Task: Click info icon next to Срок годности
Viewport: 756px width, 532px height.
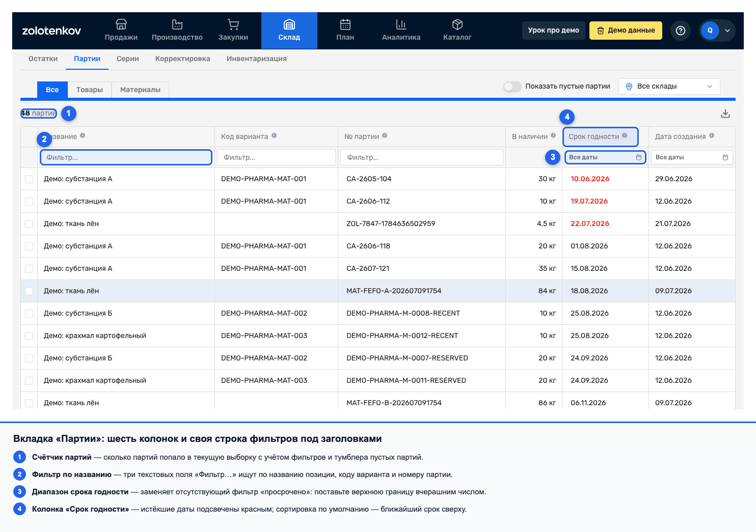Action: tap(625, 135)
